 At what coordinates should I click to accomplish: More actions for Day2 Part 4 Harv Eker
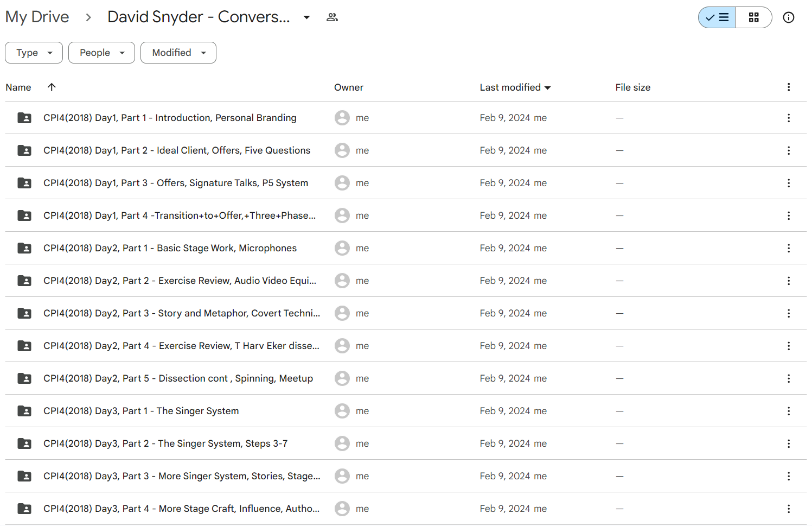tap(789, 346)
